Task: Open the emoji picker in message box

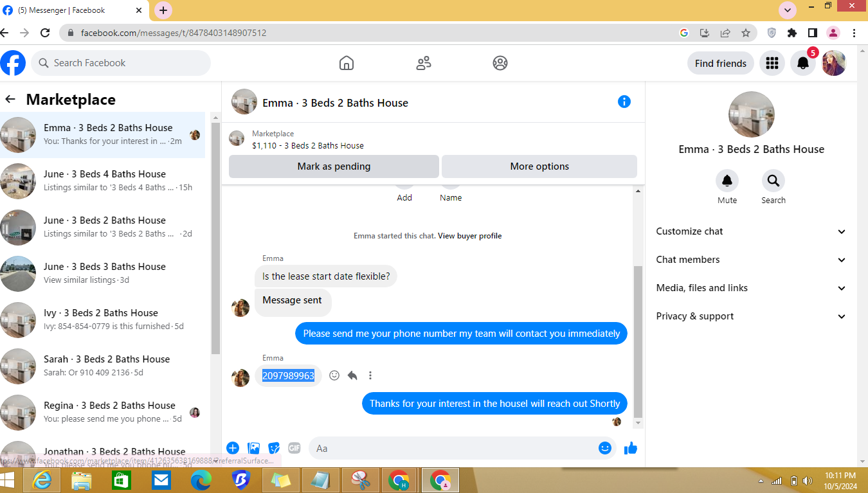Action: click(x=605, y=448)
